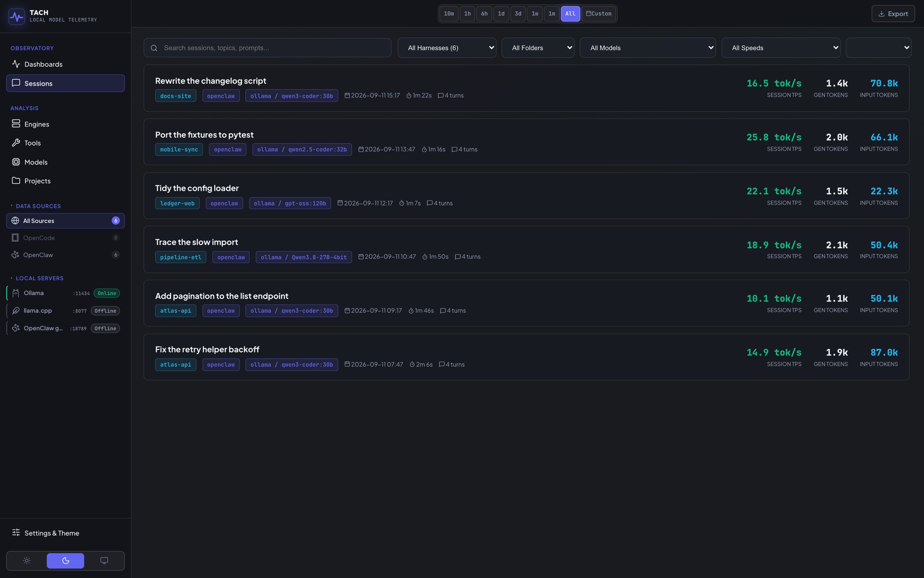Navigate to the Models page
Screen dimensions: 924x578
pos(66,162)
